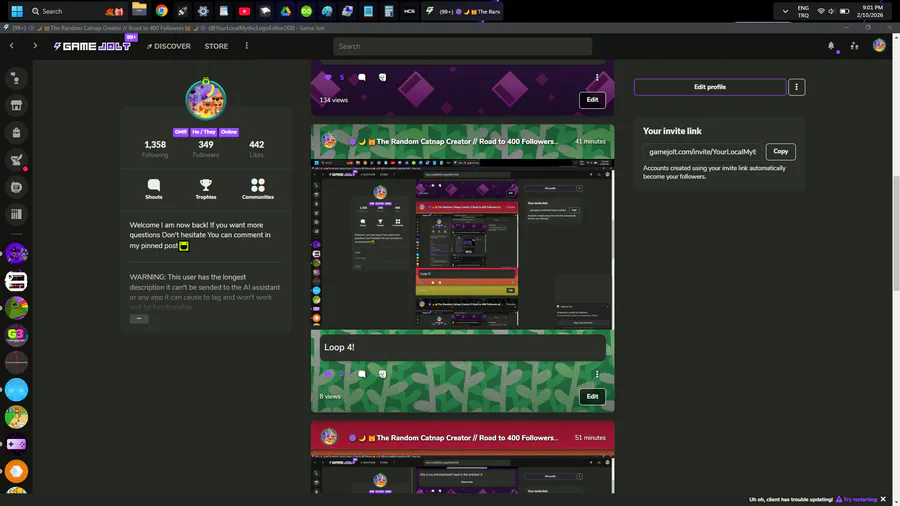Open more options on the 134 views post

click(x=597, y=77)
